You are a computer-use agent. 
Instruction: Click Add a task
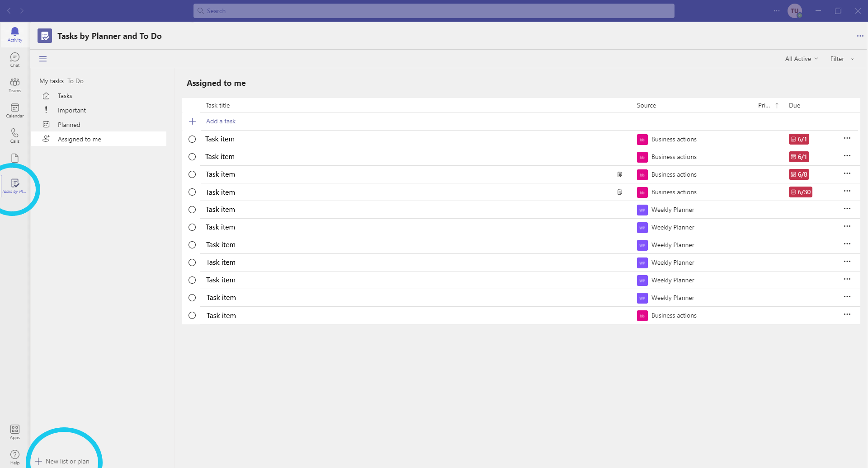(221, 121)
